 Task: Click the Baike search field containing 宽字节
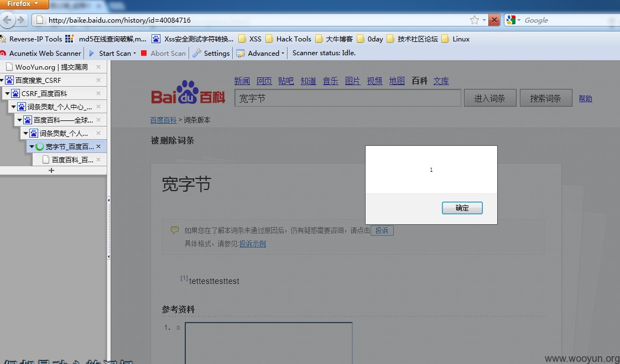347,98
